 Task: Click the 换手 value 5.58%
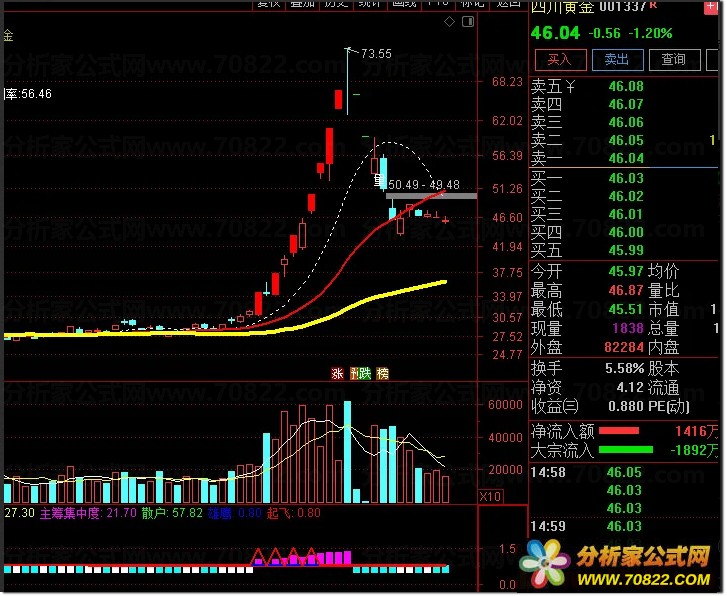(625, 369)
